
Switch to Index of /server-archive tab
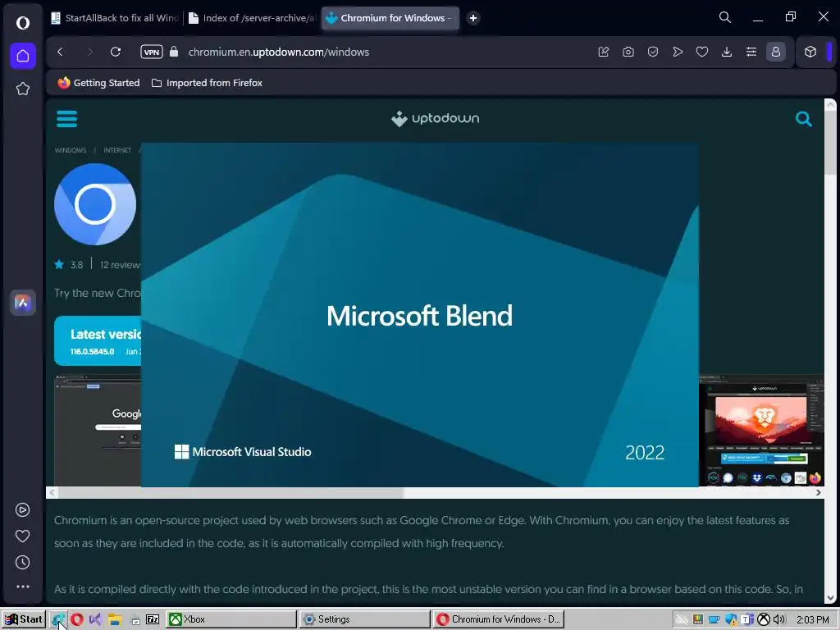pyautogui.click(x=252, y=18)
